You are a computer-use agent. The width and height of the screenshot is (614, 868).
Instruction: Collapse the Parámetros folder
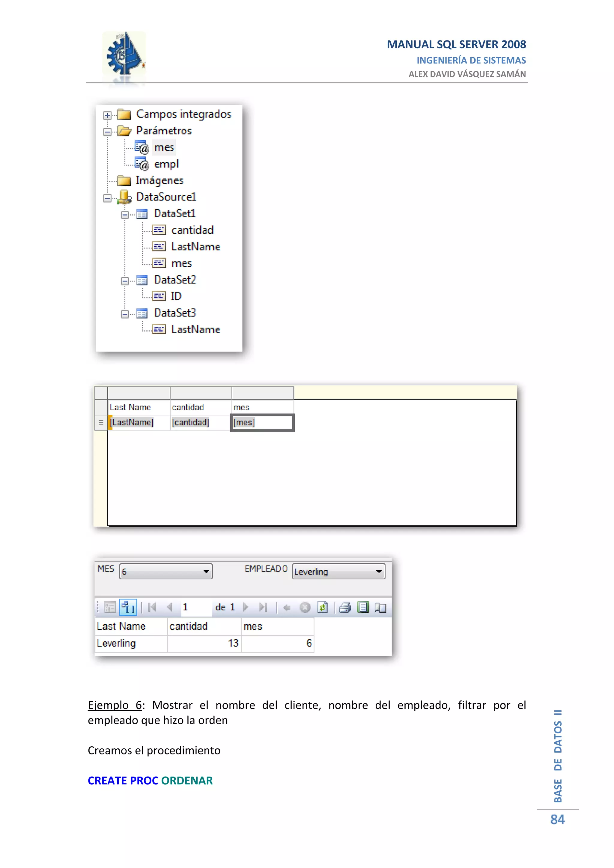107,132
